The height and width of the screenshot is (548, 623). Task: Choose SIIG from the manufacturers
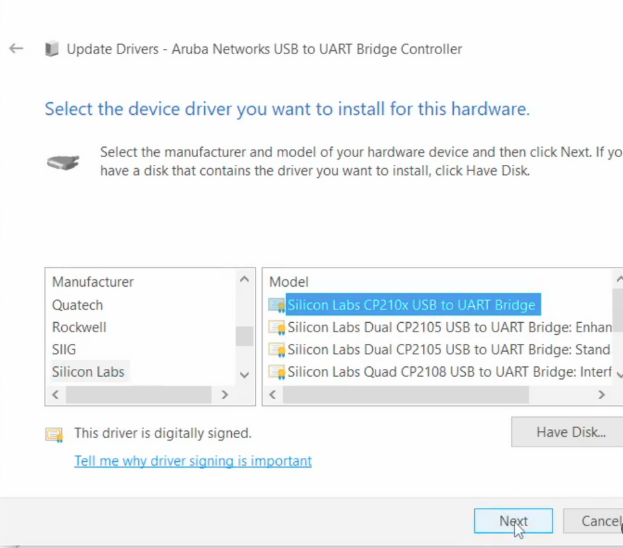pyautogui.click(x=66, y=350)
